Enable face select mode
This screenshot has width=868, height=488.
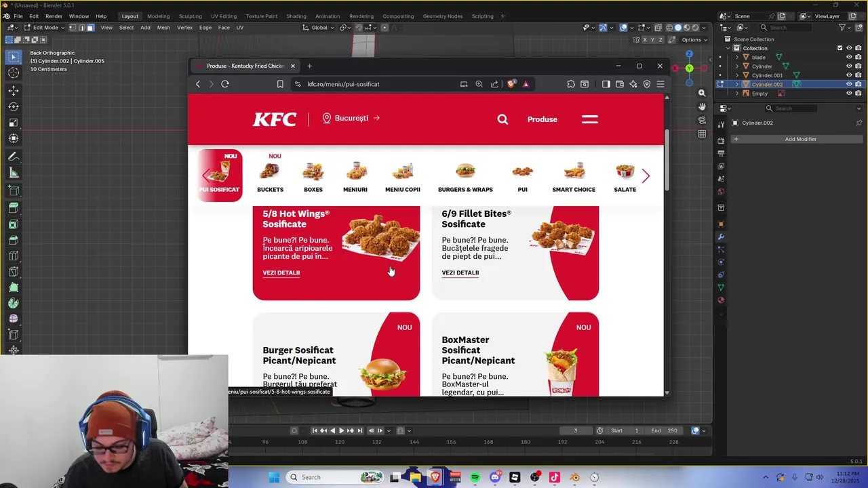(x=90, y=28)
